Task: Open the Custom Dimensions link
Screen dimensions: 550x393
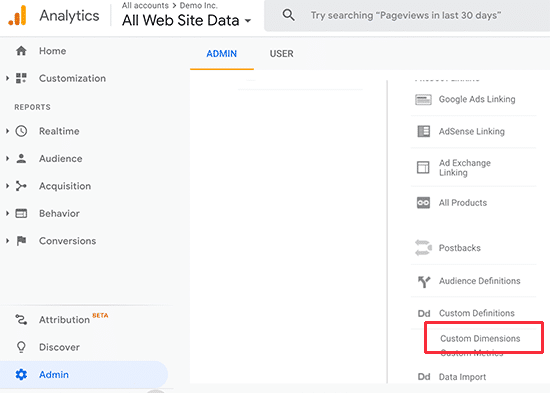Action: point(480,339)
